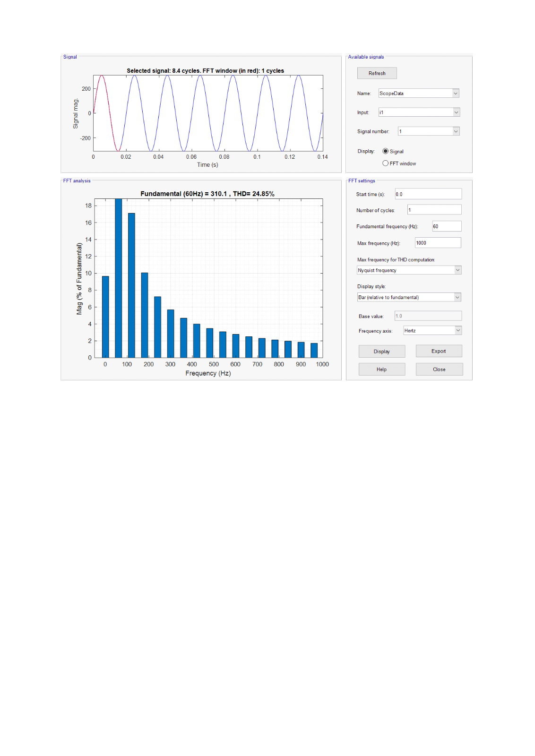Viewport: 535px width, 756px height.
Task: Click the Fundamental frequency field showing 60
Action: [x=447, y=226]
